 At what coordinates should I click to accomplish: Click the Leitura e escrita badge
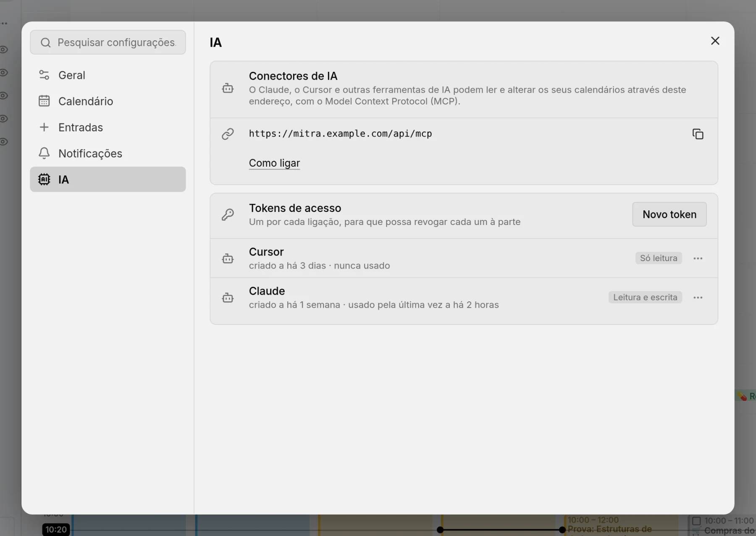coord(645,297)
